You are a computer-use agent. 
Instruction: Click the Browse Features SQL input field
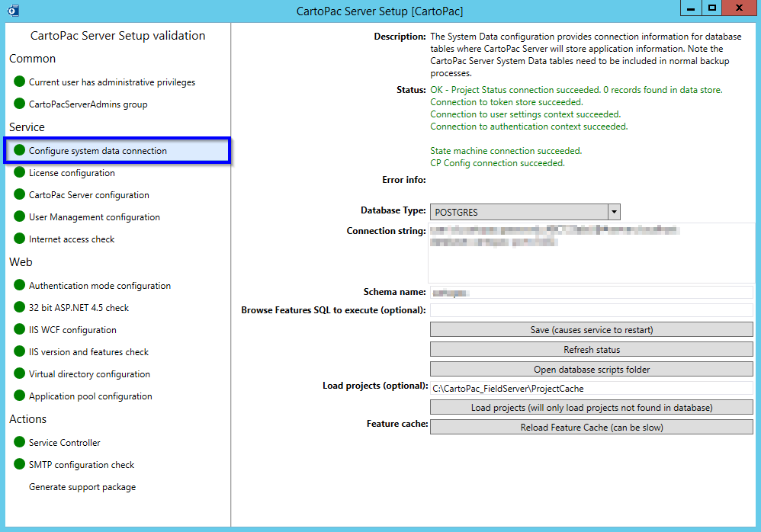592,310
